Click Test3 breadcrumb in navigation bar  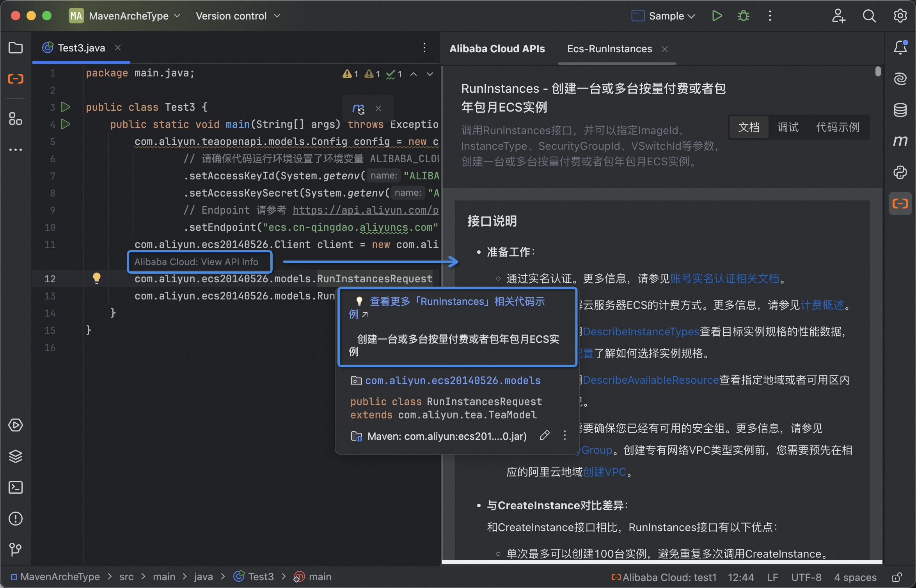pyautogui.click(x=254, y=577)
